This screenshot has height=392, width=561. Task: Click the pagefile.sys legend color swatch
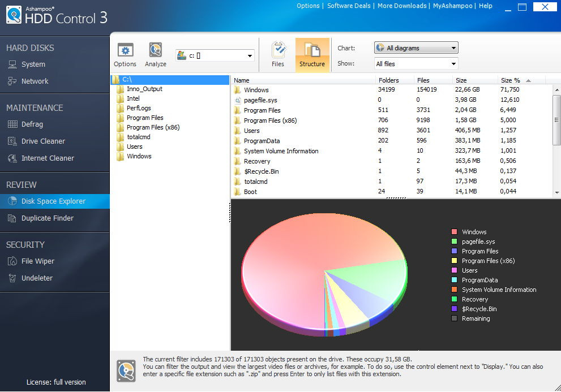pos(455,242)
